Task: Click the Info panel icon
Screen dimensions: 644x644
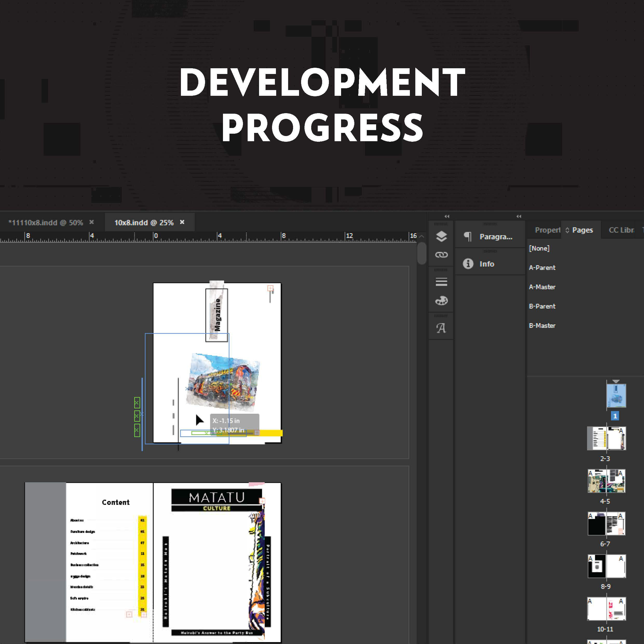Action: point(468,264)
